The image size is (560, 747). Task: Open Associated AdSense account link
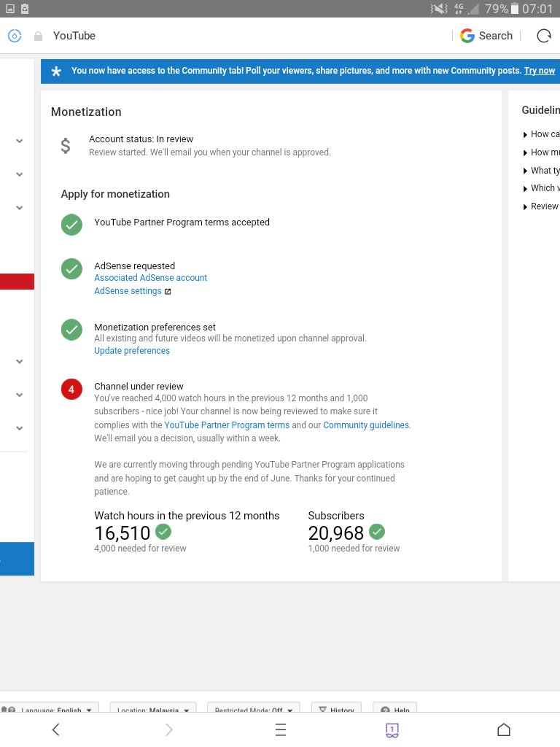point(150,278)
